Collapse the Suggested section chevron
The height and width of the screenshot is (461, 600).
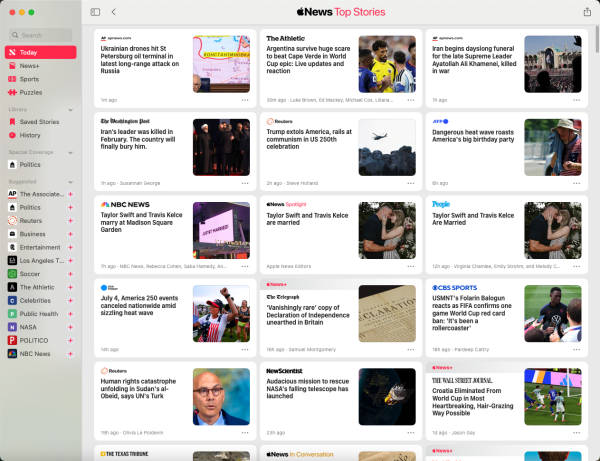tap(70, 182)
